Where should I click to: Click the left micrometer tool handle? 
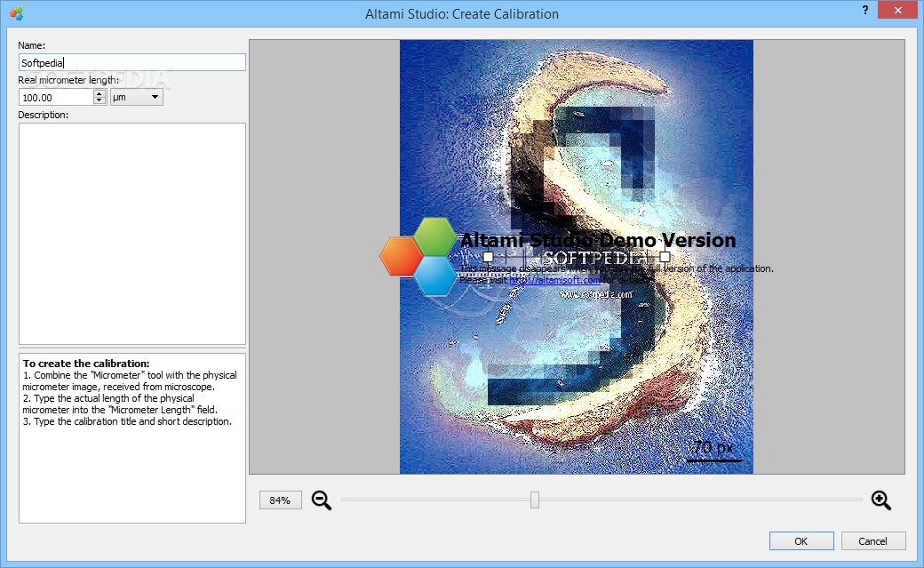coord(488,257)
